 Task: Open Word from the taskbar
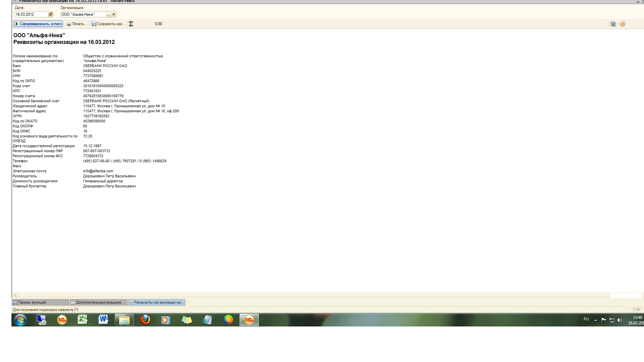103,320
